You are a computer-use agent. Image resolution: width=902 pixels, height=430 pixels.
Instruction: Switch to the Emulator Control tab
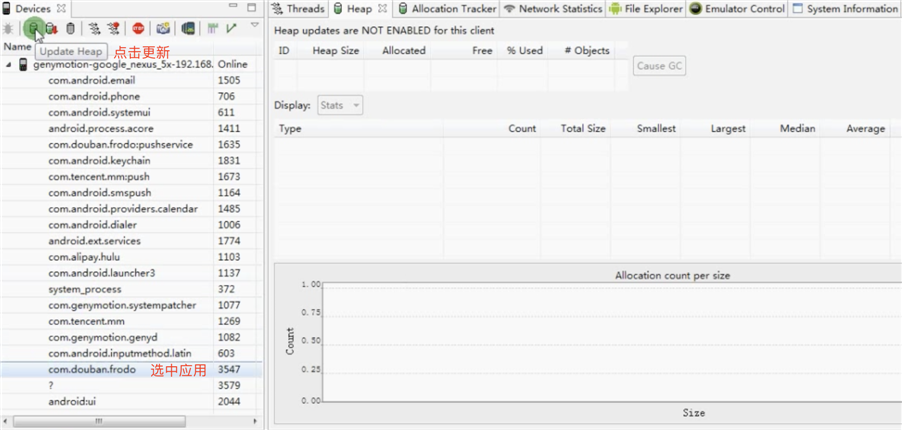[x=737, y=9]
